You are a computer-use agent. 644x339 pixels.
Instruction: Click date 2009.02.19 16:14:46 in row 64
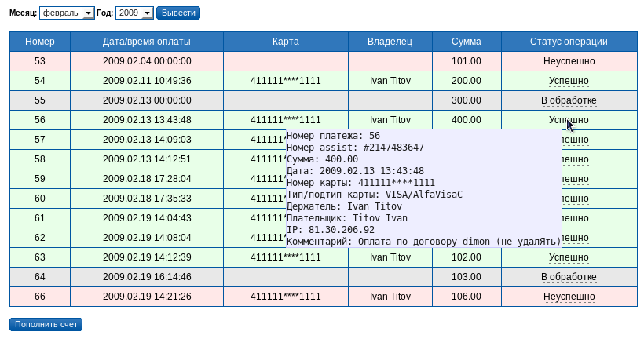(147, 277)
